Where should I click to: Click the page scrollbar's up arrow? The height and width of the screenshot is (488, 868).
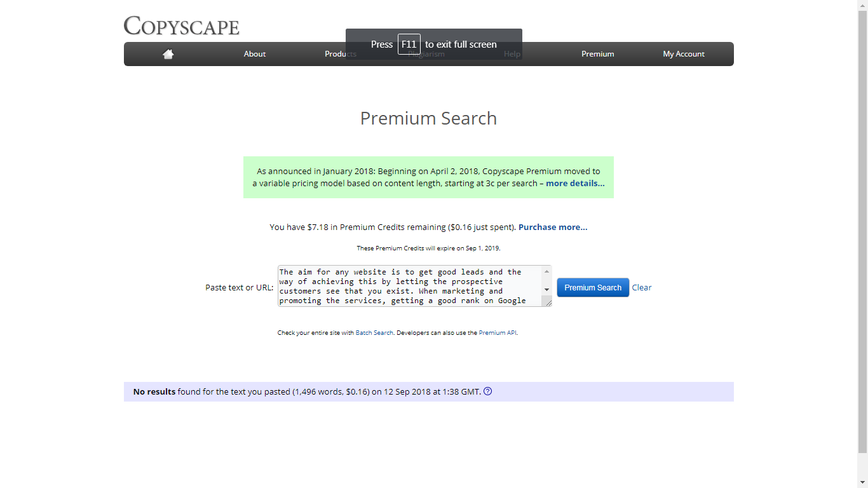point(862,5)
